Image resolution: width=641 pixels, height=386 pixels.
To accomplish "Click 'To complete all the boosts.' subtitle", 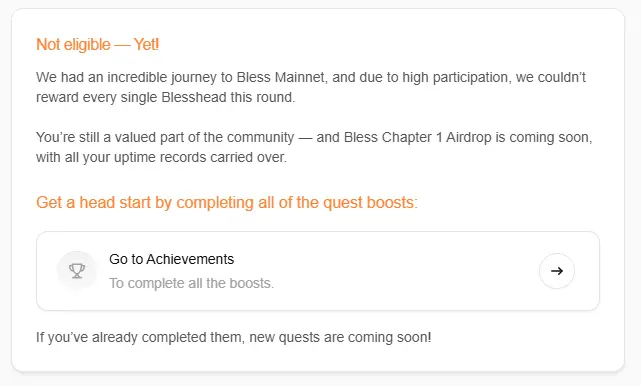I will (191, 283).
